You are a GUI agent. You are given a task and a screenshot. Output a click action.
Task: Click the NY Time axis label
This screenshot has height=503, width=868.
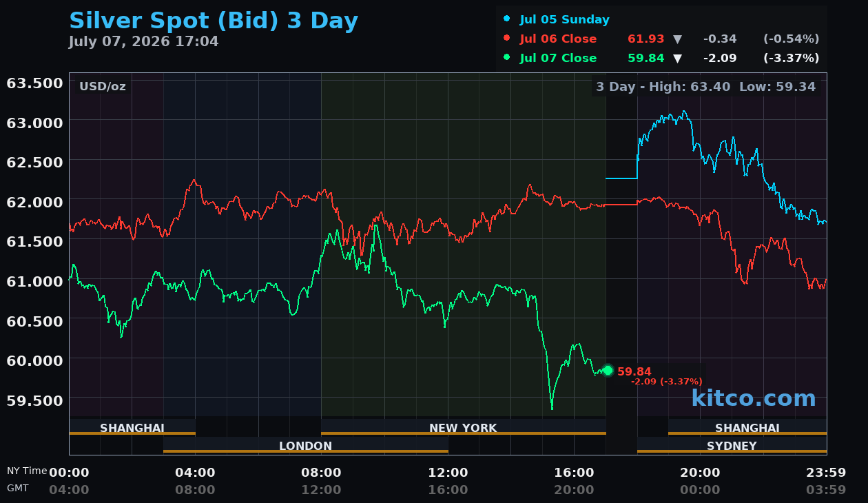coord(27,471)
